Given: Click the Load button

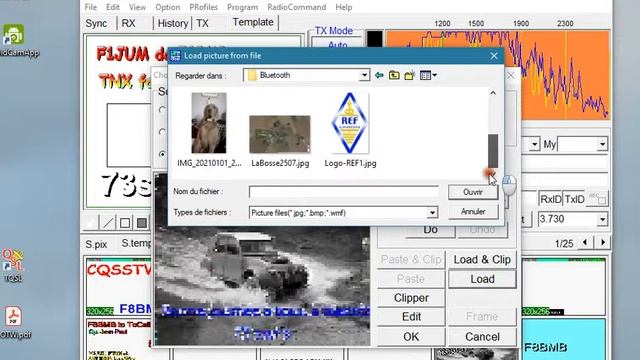Looking at the screenshot, I should click(x=482, y=279).
